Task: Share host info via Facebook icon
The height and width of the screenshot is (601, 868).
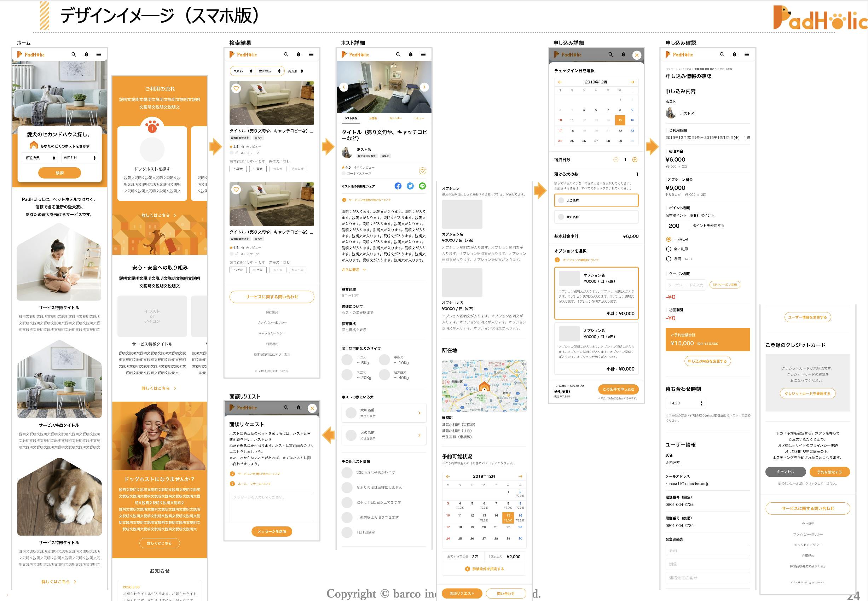Action: click(398, 186)
